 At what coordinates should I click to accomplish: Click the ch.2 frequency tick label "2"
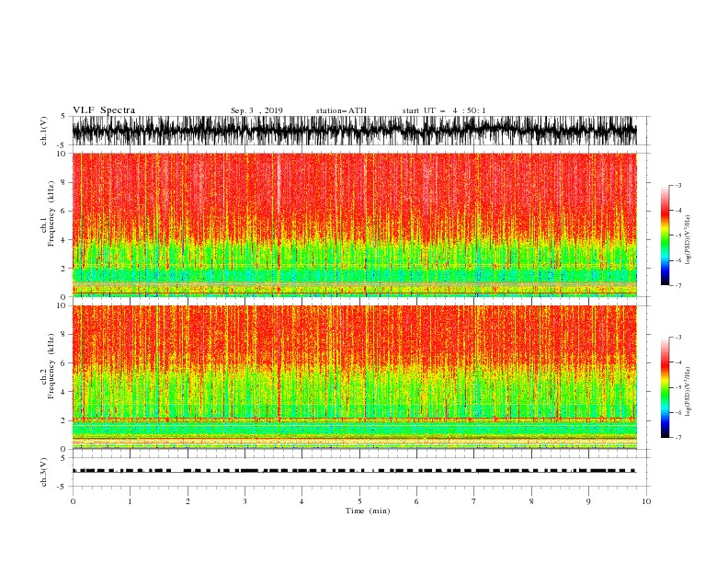[x=63, y=420]
